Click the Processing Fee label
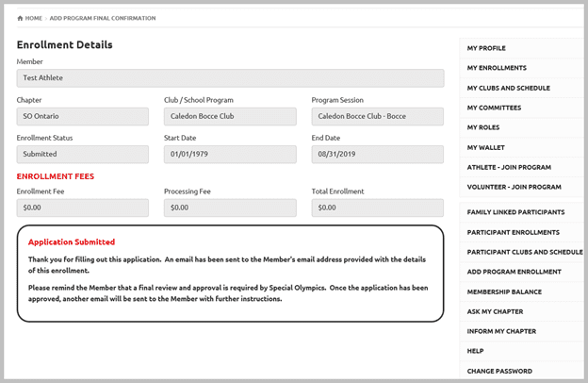Viewport: 588px width, 383px height. point(188,191)
